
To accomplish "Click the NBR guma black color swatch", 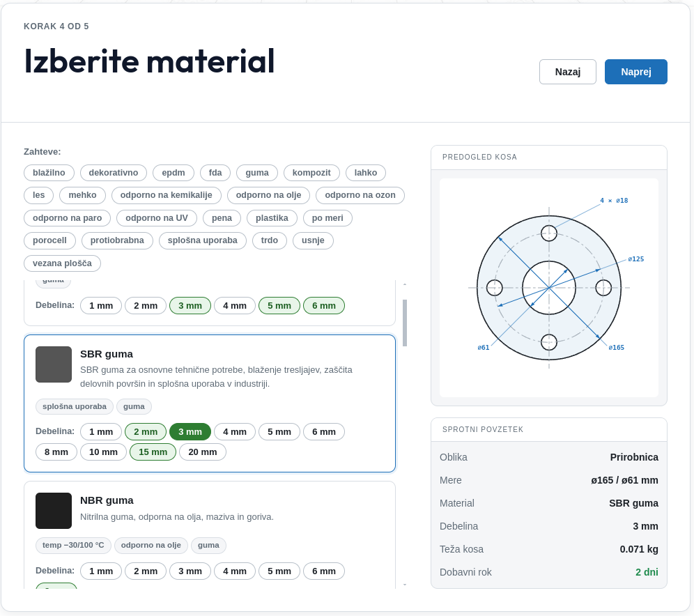I will (54, 511).
